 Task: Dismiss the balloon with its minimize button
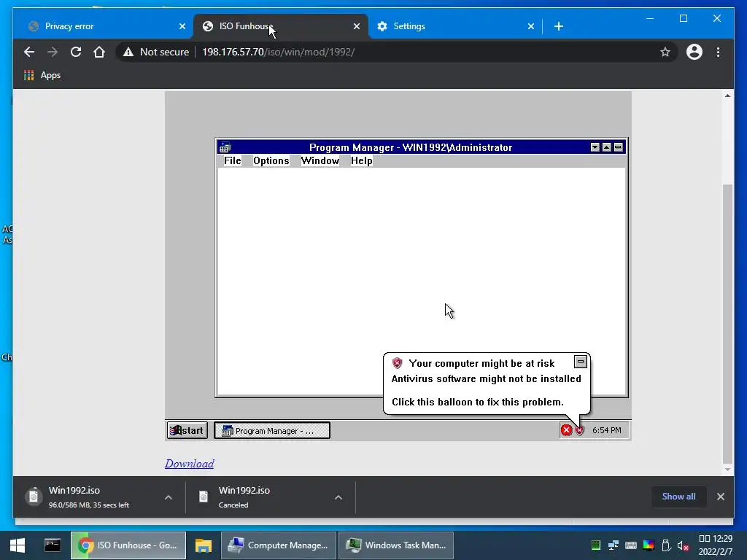[580, 362]
